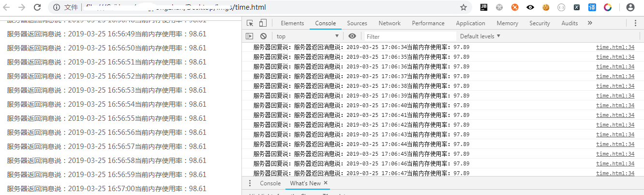This screenshot has width=644, height=195.
Task: Show the console sidebar icon
Action: click(250, 36)
